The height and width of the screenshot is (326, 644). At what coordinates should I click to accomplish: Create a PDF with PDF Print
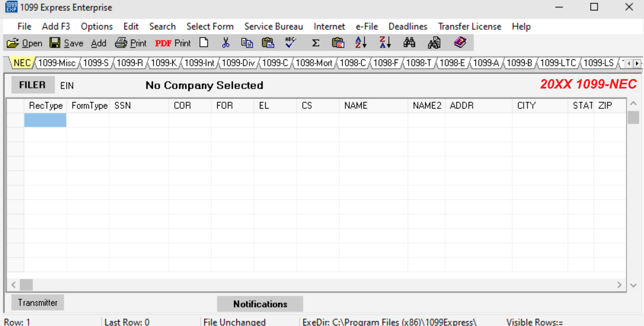point(173,43)
